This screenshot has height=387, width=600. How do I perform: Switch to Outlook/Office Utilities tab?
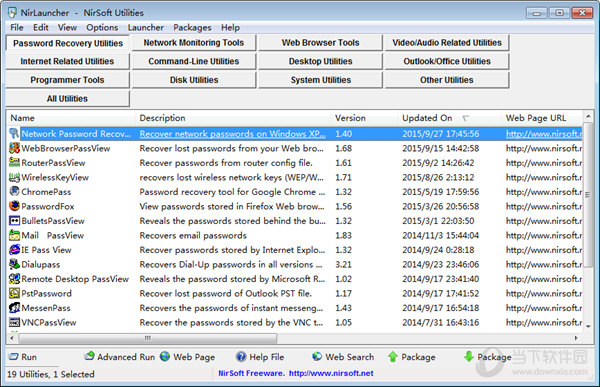[447, 61]
